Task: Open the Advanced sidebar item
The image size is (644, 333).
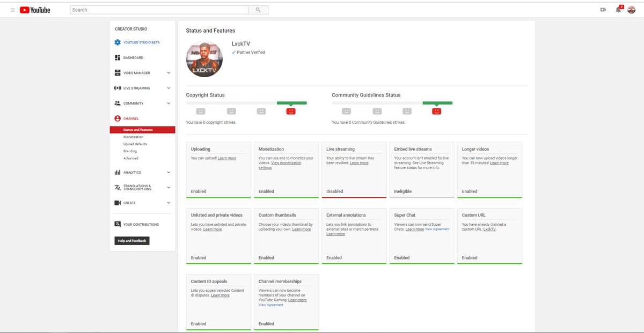Action: [x=130, y=158]
